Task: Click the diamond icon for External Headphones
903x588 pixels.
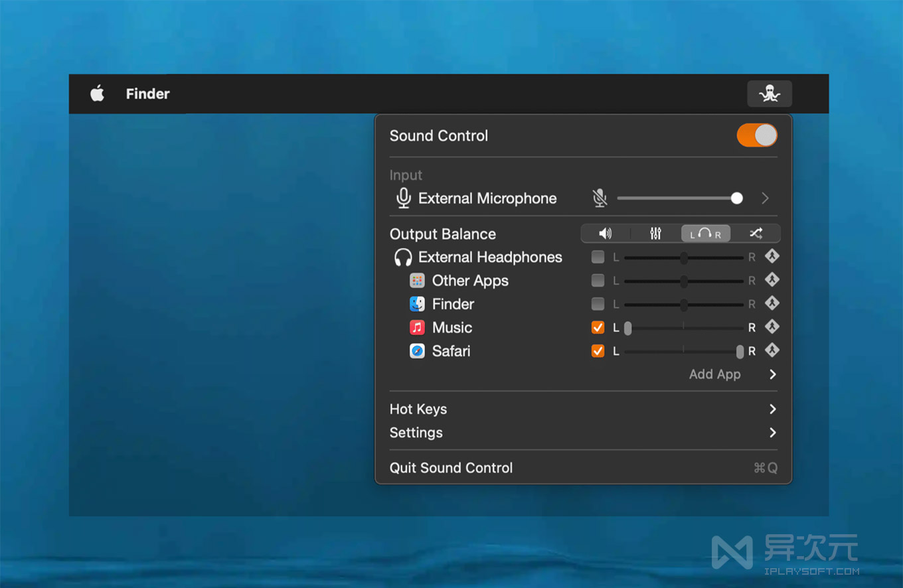Action: coord(772,257)
